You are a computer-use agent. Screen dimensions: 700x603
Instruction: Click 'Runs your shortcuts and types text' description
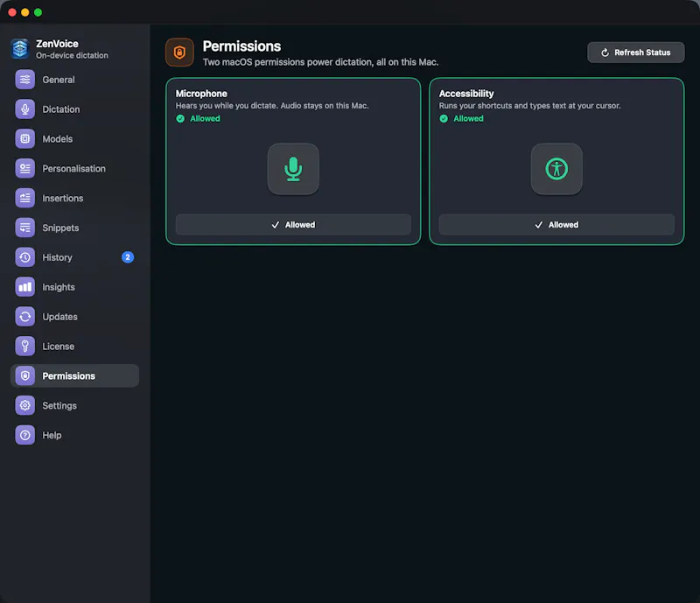point(530,106)
